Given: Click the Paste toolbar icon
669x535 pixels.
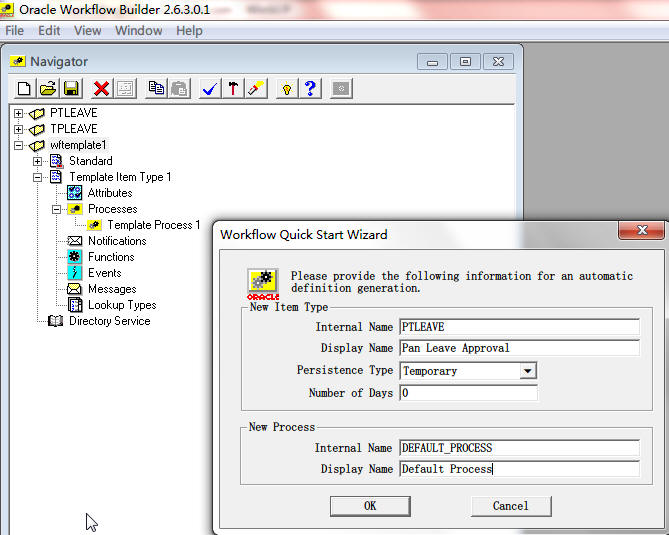Looking at the screenshot, I should (179, 89).
